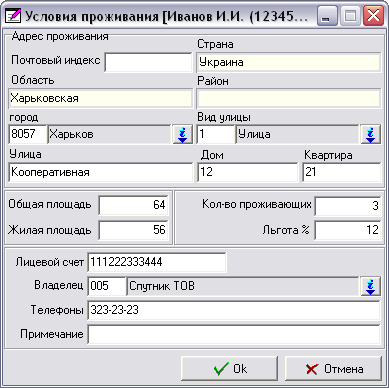Image resolution: width=389 pixels, height=388 pixels.
Task: Minimize the Условия проживания window
Action: coord(327,16)
